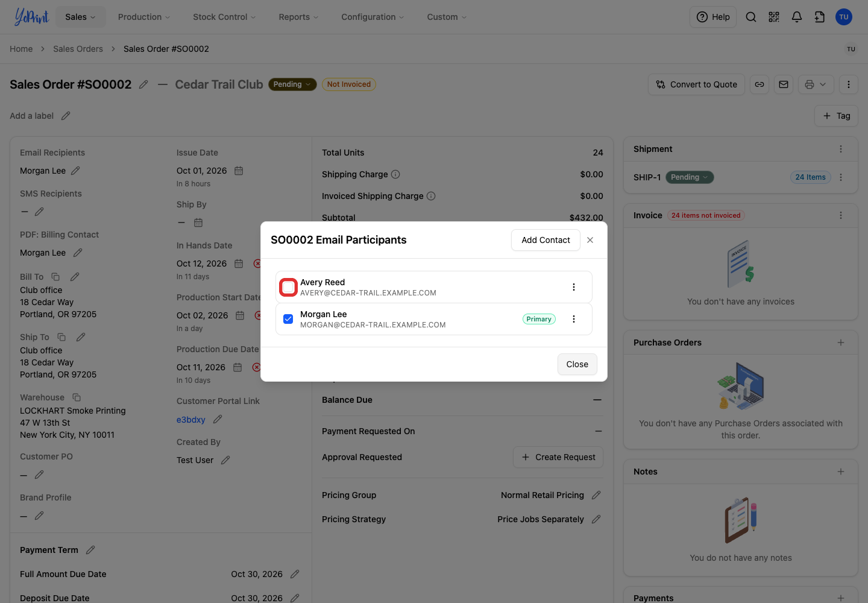Go to Home breadcrumb
The height and width of the screenshot is (603, 868).
pyautogui.click(x=21, y=49)
